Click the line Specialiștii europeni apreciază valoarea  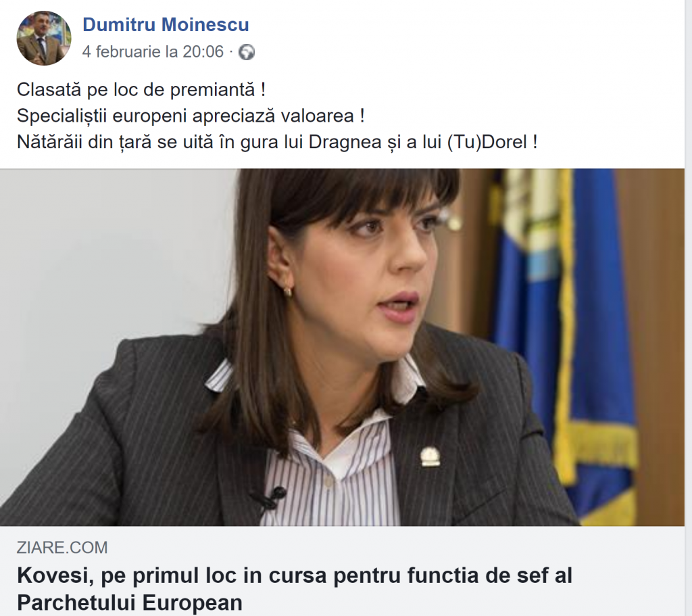point(191,116)
